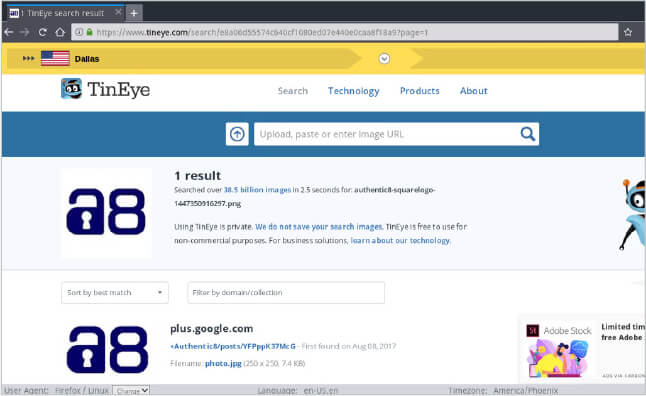The image size is (646, 396).
Task: Click the Timezone America/Phoenix status text
Action: 503,390
